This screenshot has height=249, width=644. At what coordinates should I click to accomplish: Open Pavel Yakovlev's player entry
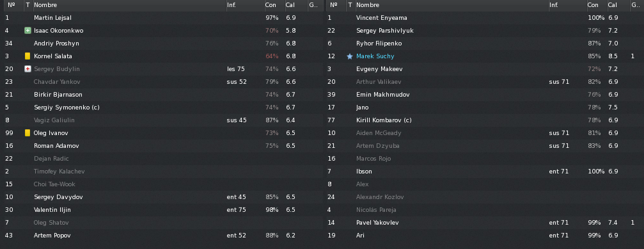(377, 222)
